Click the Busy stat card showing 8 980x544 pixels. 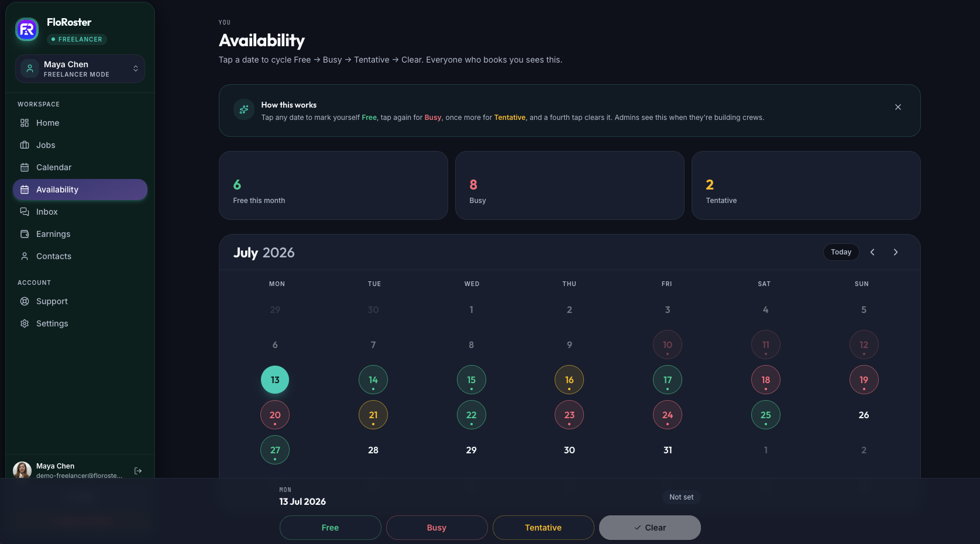click(570, 185)
